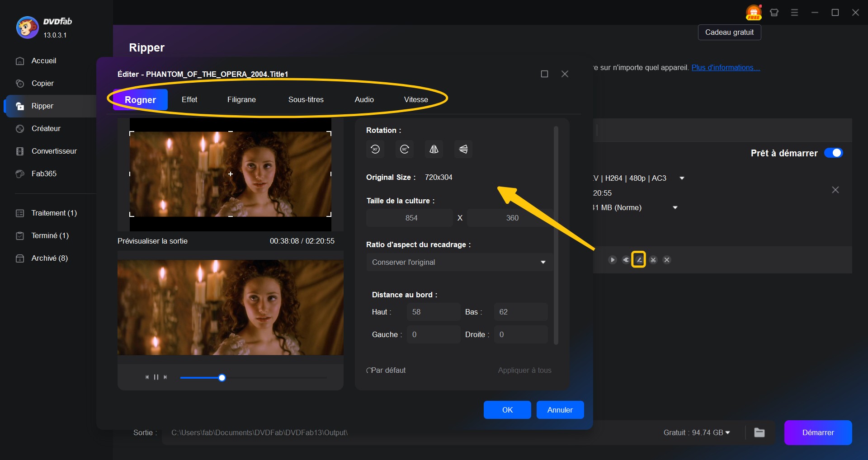868x460 pixels.
Task: Click the output preview video thumbnail
Action: [231, 307]
